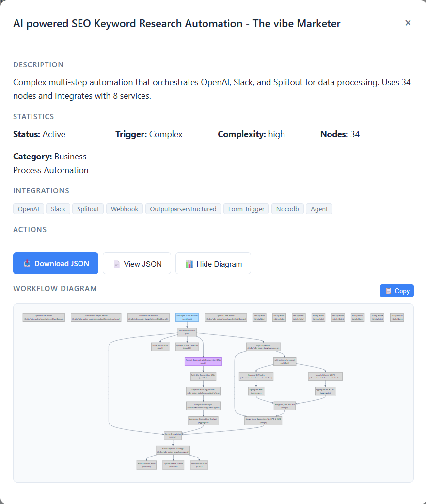Select the Slack integration tag
Viewport: 426px width, 504px height.
tap(58, 209)
